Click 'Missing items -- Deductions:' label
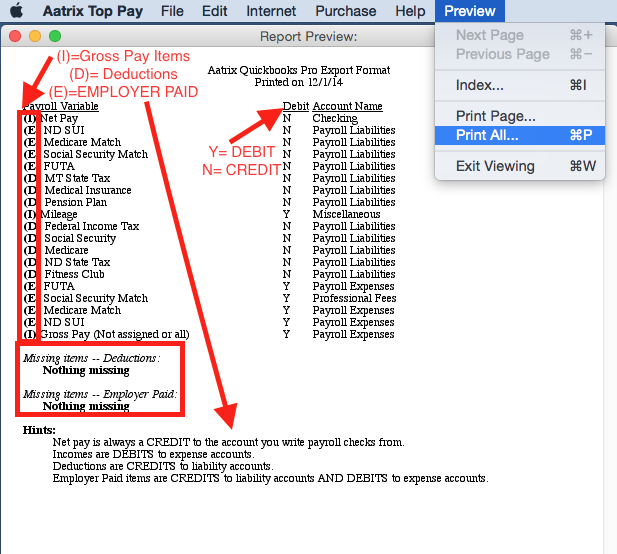Viewport: 617px width, 554px height. (91, 358)
